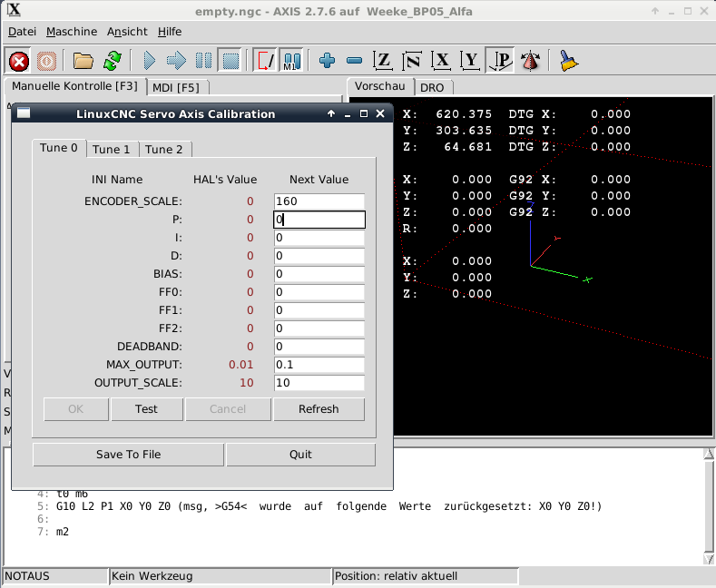Viewport: 716px width, 588px height.
Task: Toggle the emergency stop button
Action: pos(19,61)
